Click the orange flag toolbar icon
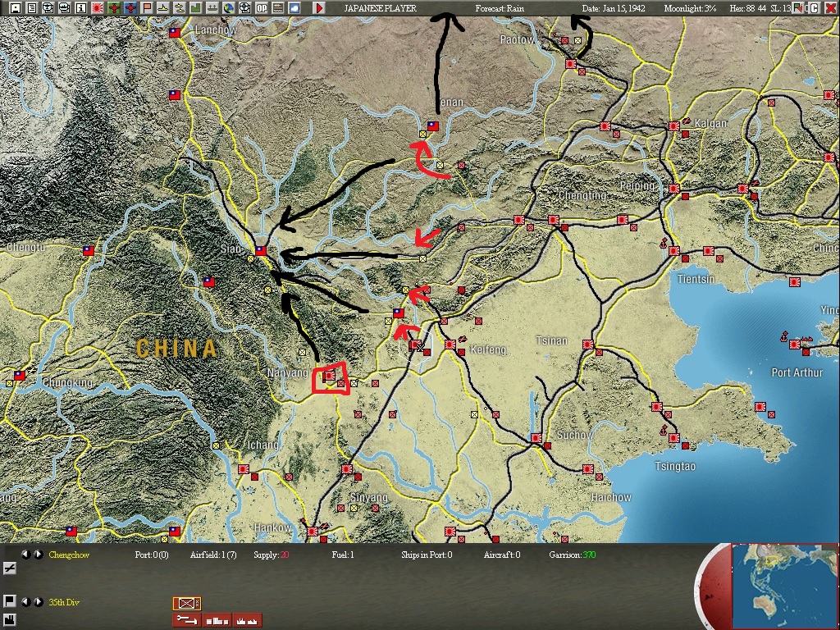Viewport: 840px width, 630px height. pos(147,8)
